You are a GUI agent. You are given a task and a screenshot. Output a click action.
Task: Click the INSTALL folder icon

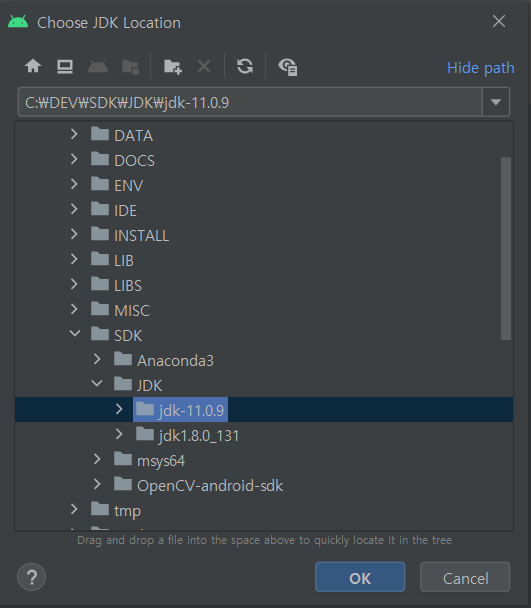(x=100, y=234)
